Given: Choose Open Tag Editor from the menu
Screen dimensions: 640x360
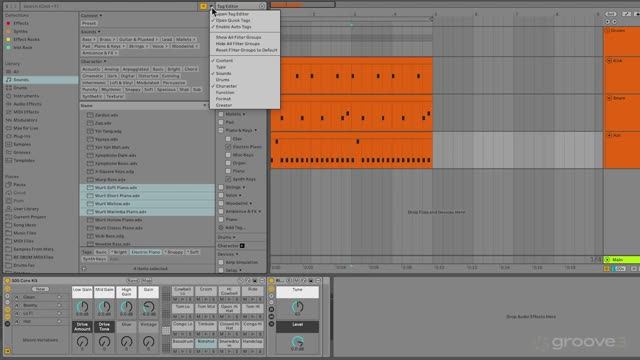Looking at the screenshot, I should [245, 14].
